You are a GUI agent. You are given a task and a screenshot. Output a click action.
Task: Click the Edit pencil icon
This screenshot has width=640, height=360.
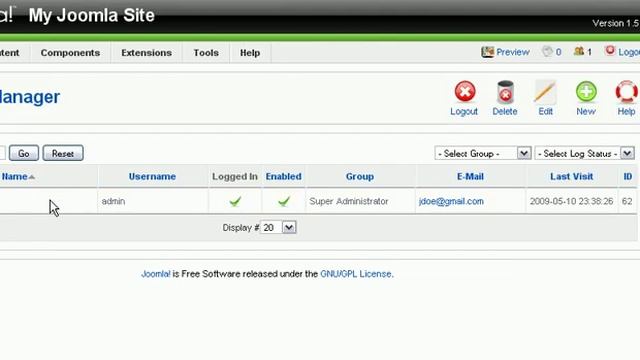(545, 91)
